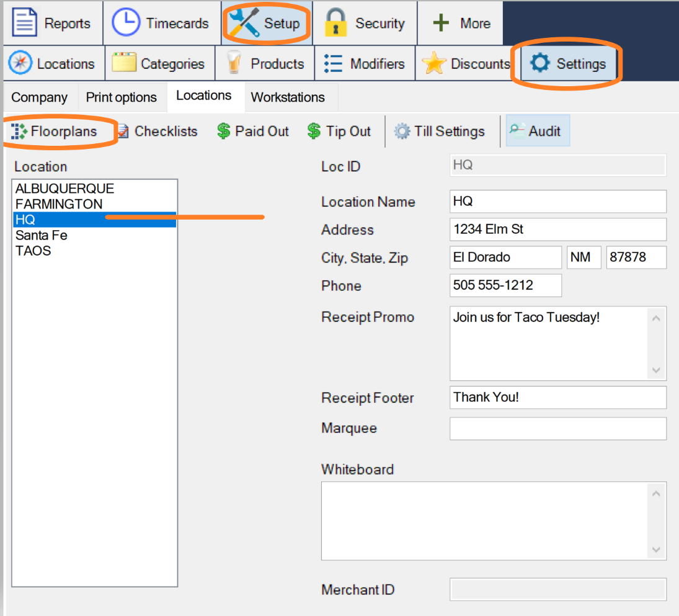Open the Print options tab

click(x=122, y=97)
